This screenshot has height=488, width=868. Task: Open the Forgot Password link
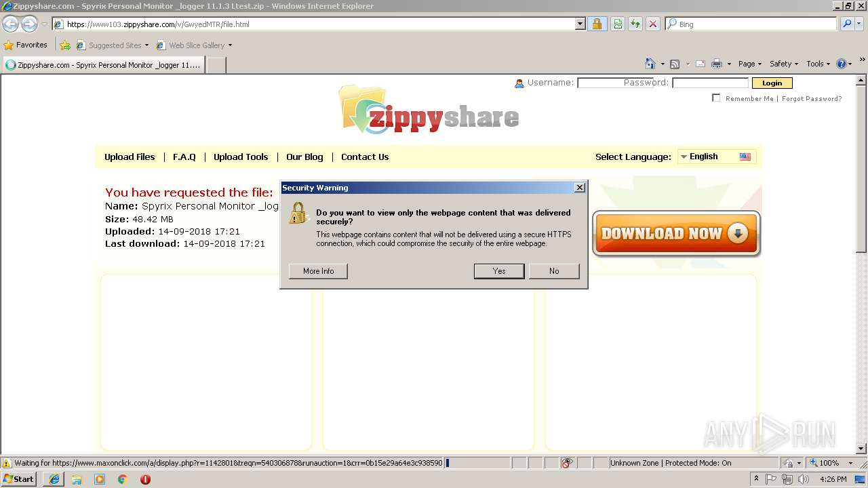[812, 98]
